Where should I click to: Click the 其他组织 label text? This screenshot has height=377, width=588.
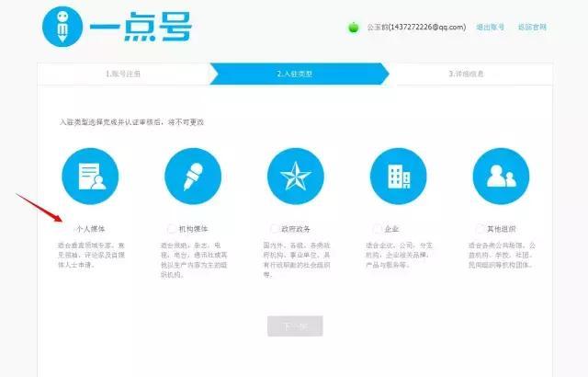[502, 229]
